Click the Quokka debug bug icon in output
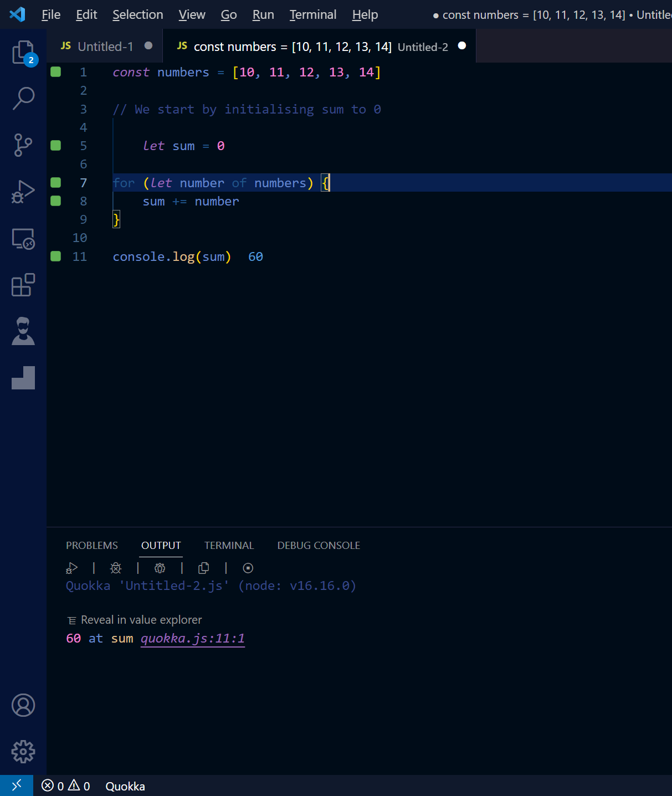This screenshot has width=672, height=796. (x=116, y=568)
